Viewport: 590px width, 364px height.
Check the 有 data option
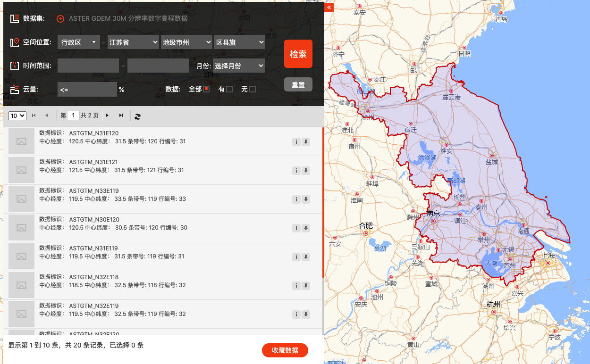point(229,89)
